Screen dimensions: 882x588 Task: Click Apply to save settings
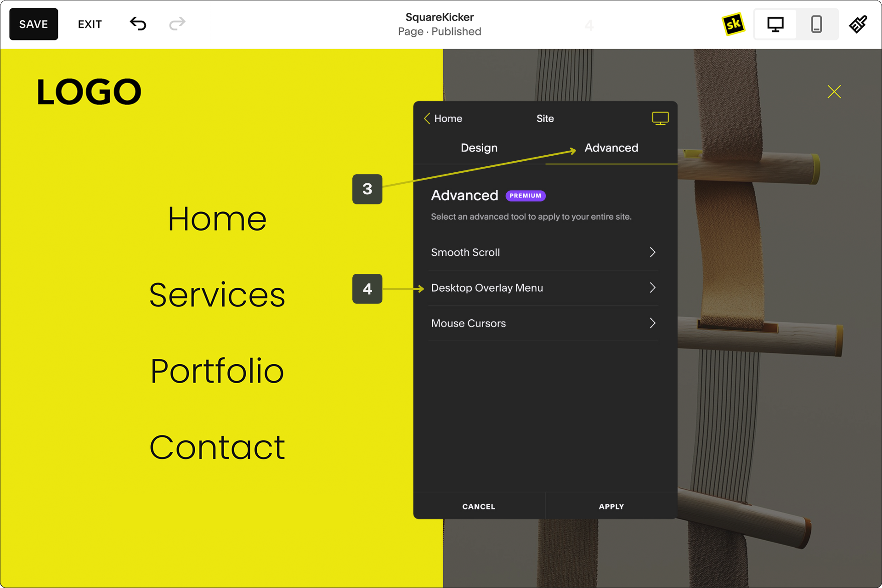pyautogui.click(x=611, y=506)
